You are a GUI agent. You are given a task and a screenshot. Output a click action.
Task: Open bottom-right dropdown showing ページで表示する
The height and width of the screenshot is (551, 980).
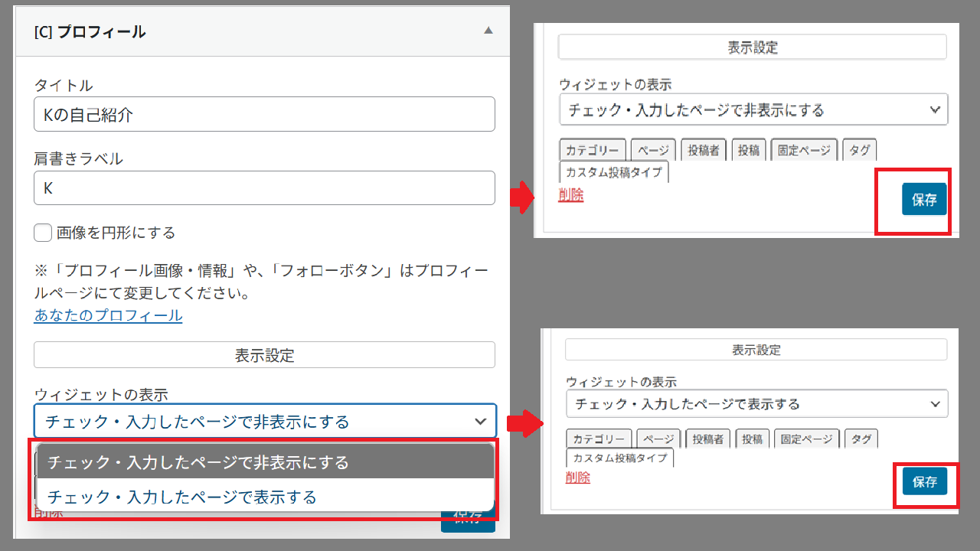pos(756,403)
